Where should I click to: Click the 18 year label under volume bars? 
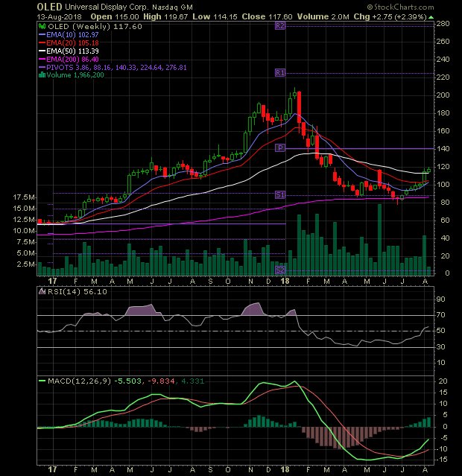click(285, 281)
